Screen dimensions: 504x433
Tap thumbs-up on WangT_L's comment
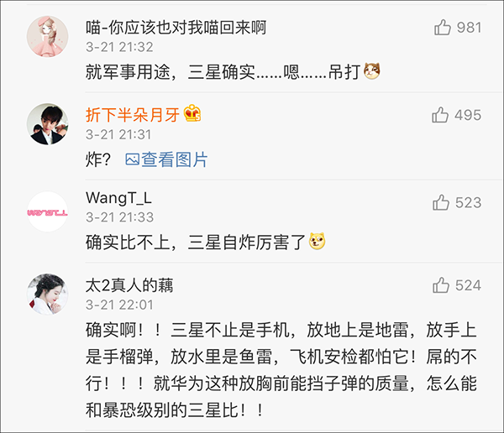click(x=441, y=202)
